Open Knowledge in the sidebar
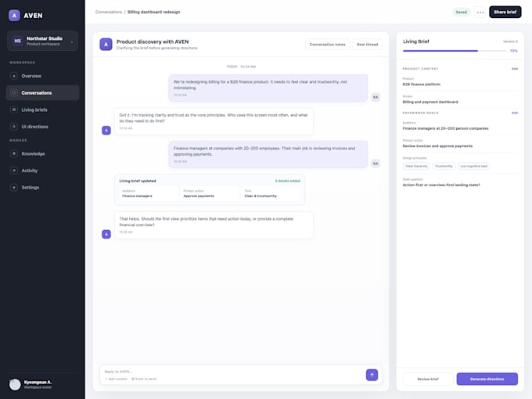This screenshot has height=399, width=532. point(43,153)
